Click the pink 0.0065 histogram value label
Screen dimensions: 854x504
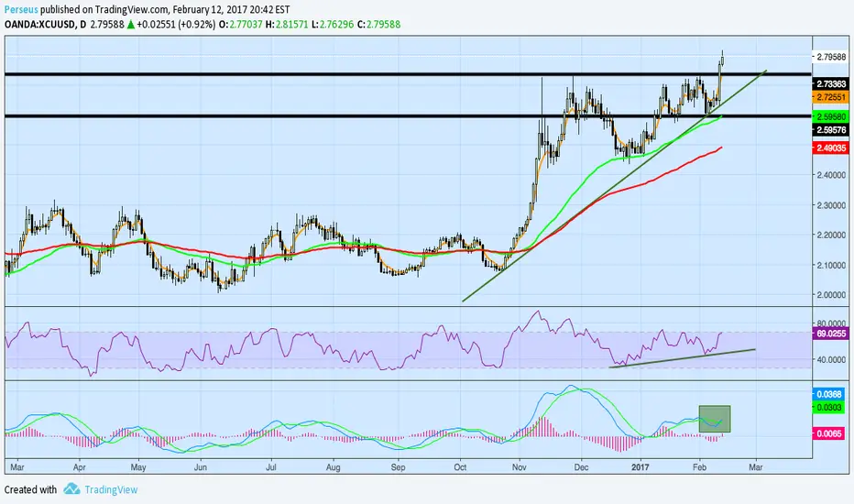pyautogui.click(x=827, y=433)
